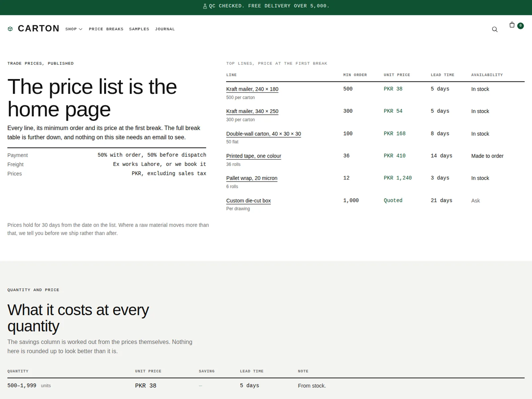532x399 pixels.
Task: Open the shopping bag cart icon
Action: coord(512,25)
